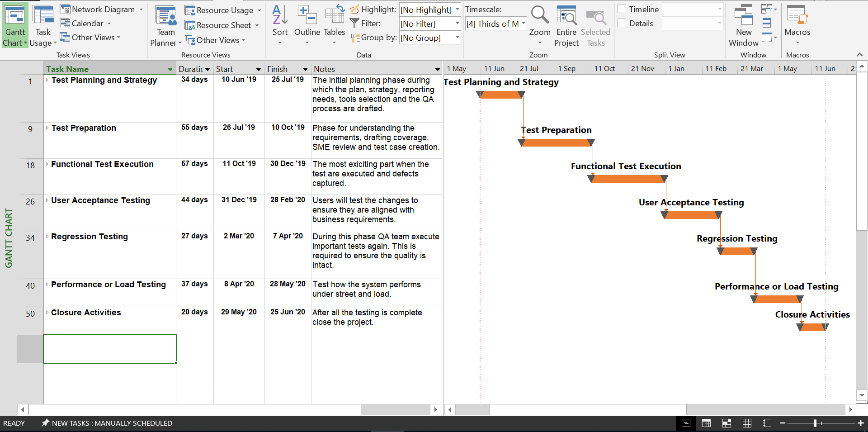
Task: Open the Other Views menu
Action: (90, 38)
